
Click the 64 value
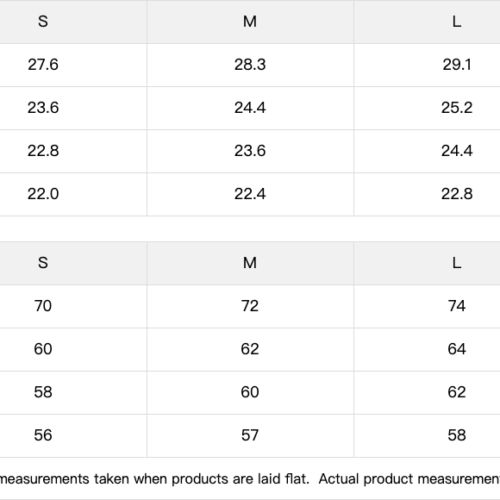457,349
